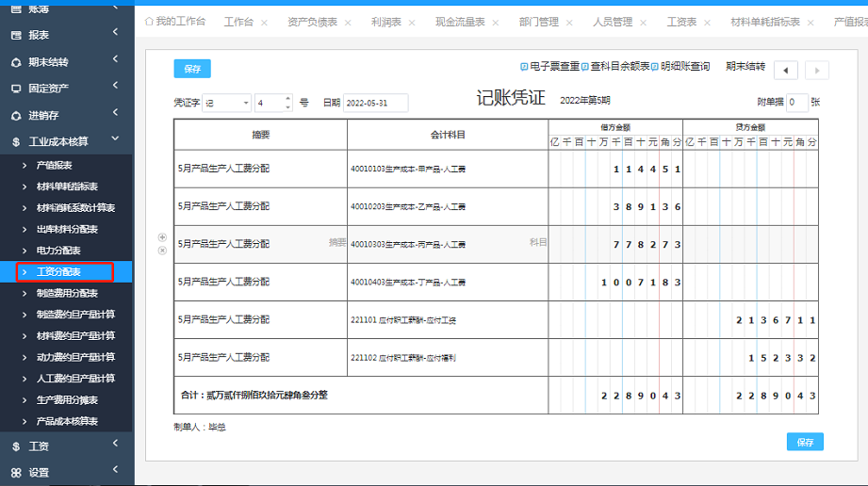The width and height of the screenshot is (868, 486).
Task: Open 制造费用分配表 in sidebar
Action: point(67,293)
